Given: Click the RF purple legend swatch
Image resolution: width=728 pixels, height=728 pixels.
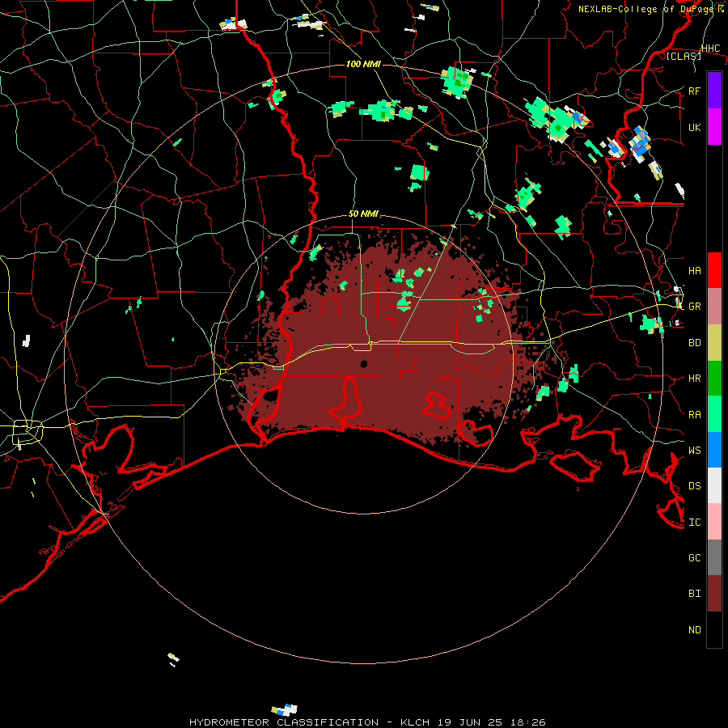Looking at the screenshot, I should click(x=714, y=91).
